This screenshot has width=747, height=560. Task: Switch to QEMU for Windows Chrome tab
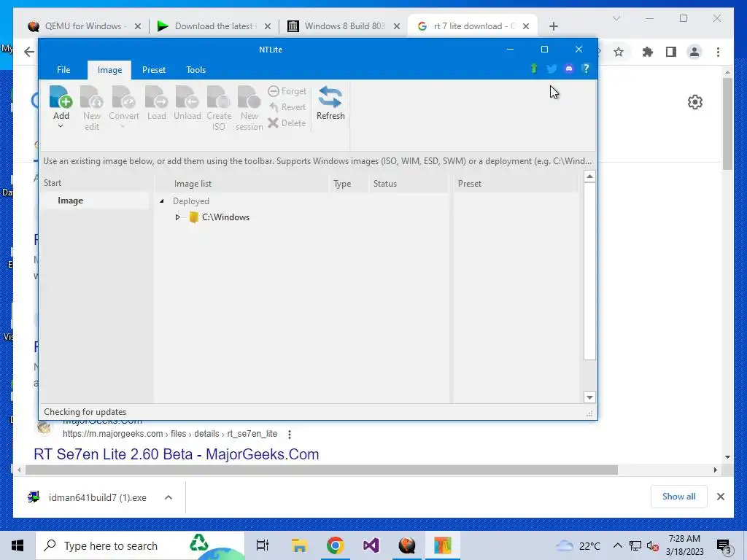[85, 26]
